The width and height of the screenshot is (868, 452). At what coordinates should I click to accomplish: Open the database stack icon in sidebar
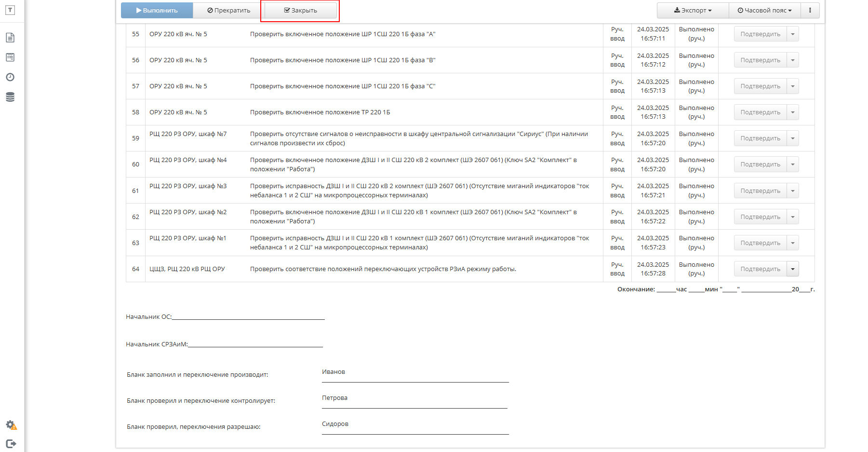(x=10, y=97)
